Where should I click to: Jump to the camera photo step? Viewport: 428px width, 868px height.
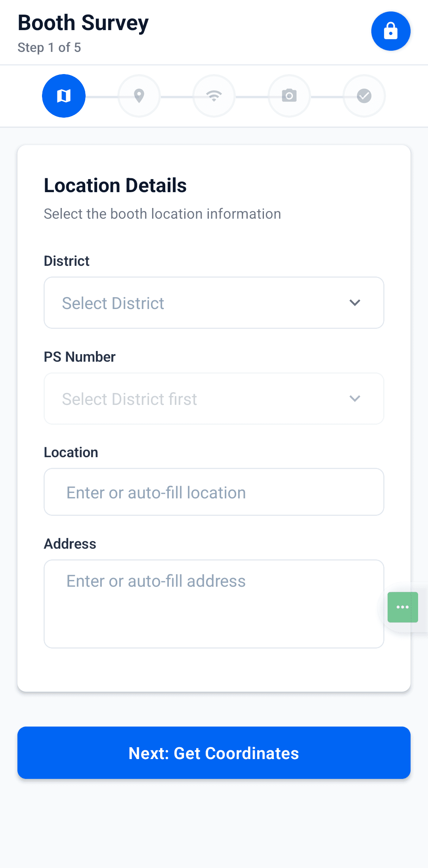coord(289,96)
